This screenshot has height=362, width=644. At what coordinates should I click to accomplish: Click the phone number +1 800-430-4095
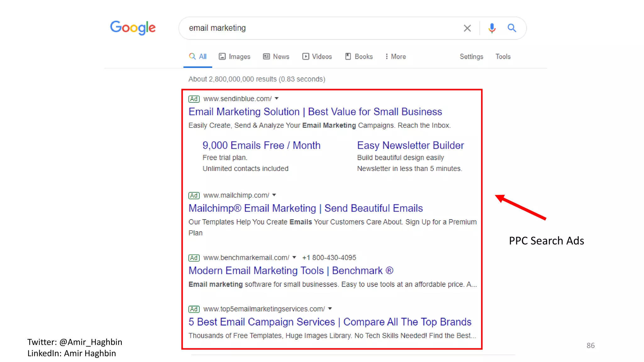coord(329,258)
